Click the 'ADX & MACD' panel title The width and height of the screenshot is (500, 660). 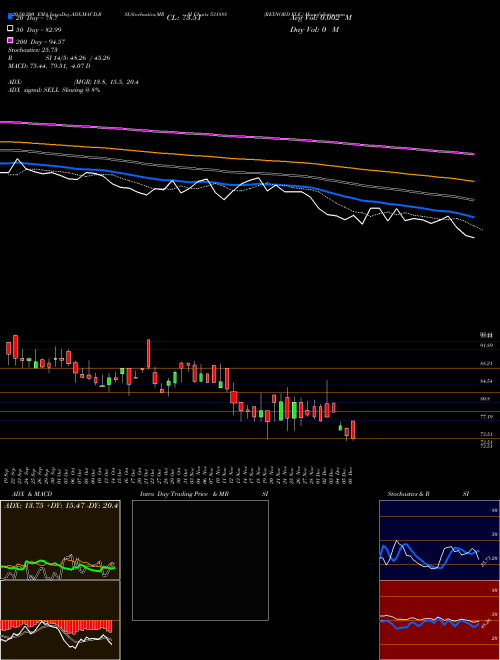(32, 494)
